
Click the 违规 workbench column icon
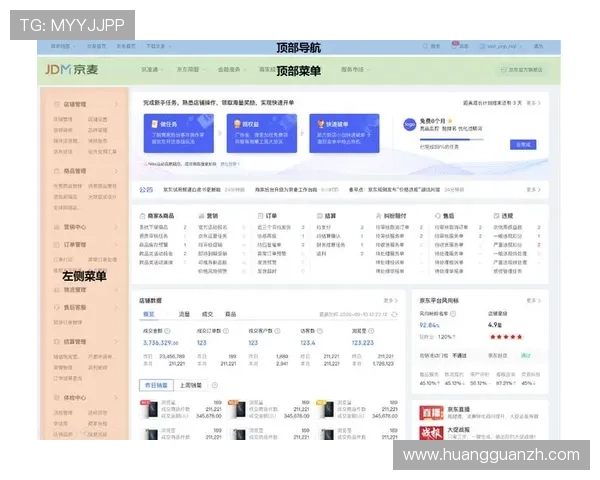pos(496,216)
